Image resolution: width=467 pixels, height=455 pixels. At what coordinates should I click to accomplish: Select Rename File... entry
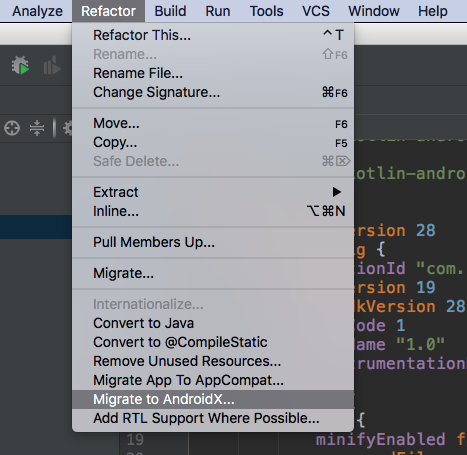tap(213, 73)
